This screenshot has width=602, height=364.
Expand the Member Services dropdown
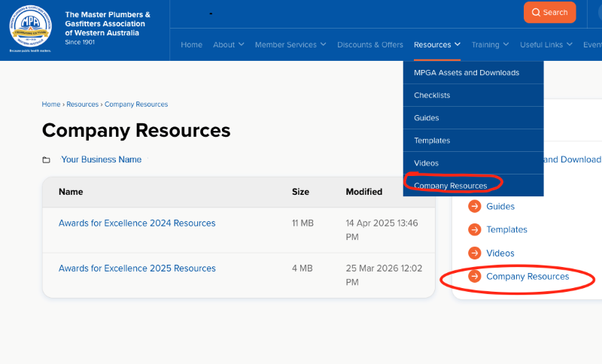pyautogui.click(x=290, y=45)
